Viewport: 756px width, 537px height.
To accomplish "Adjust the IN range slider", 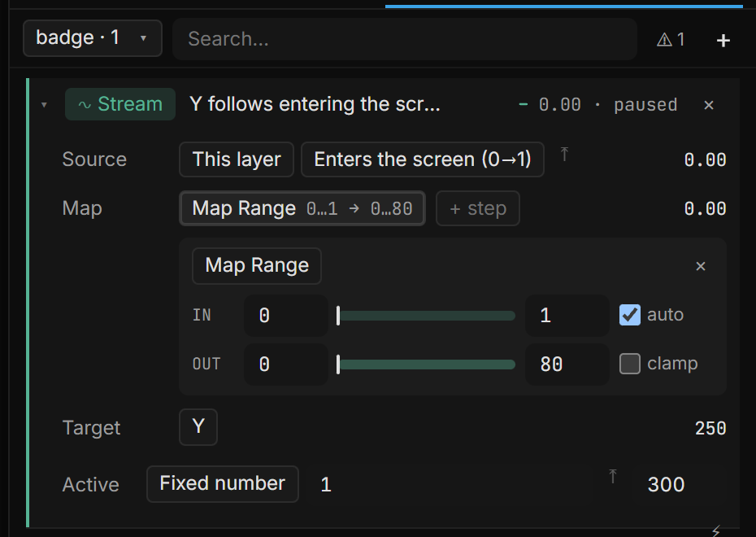I will tap(426, 316).
